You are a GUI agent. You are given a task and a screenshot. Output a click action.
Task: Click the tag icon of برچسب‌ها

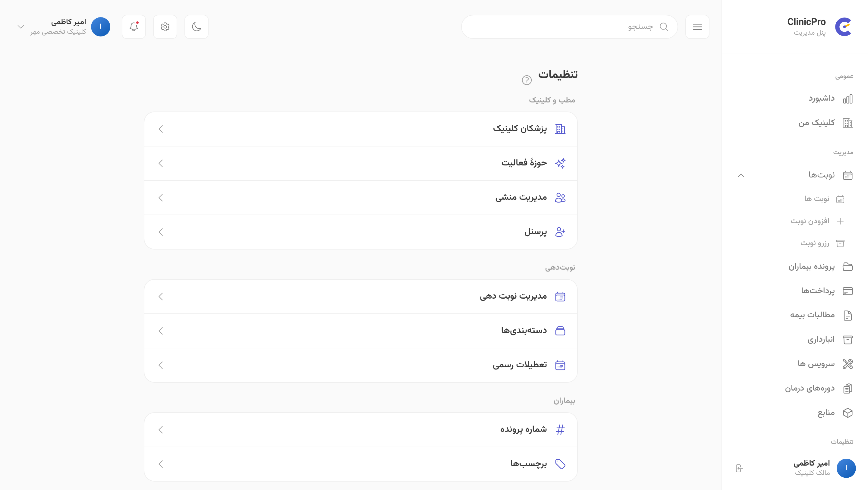560,464
